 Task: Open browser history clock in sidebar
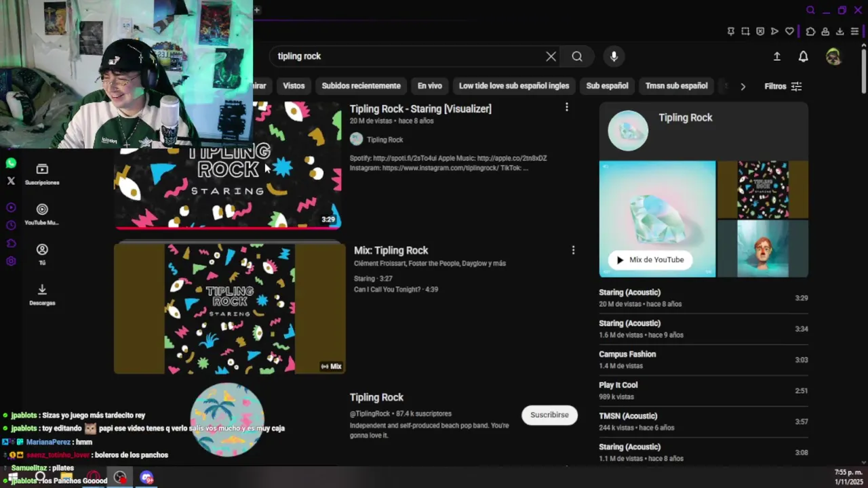(11, 225)
